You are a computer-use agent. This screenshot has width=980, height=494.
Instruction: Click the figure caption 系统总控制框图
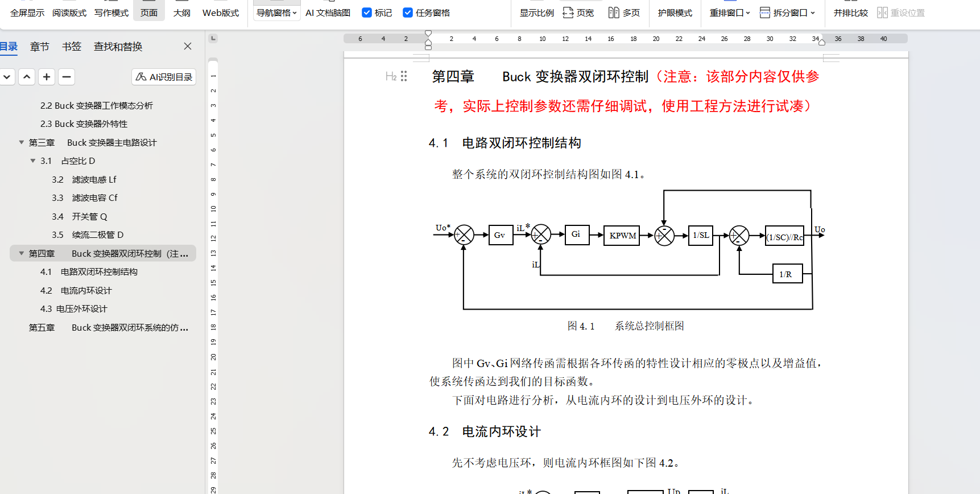pyautogui.click(x=650, y=326)
